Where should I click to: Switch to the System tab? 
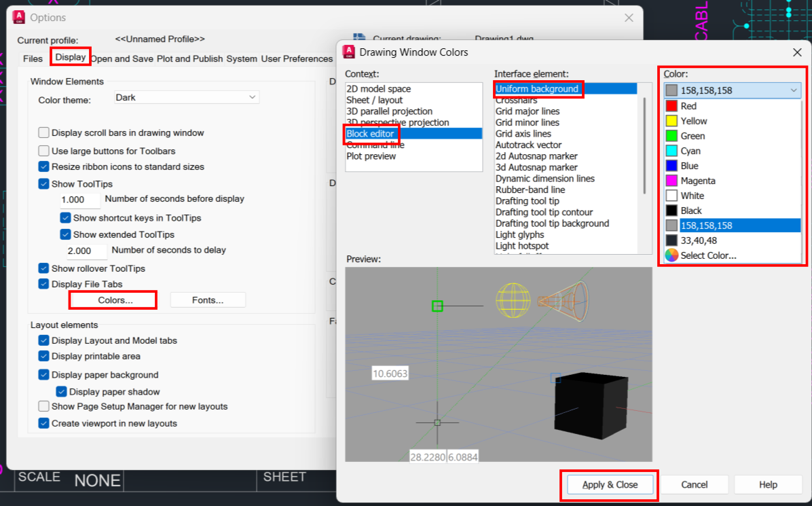pos(241,59)
